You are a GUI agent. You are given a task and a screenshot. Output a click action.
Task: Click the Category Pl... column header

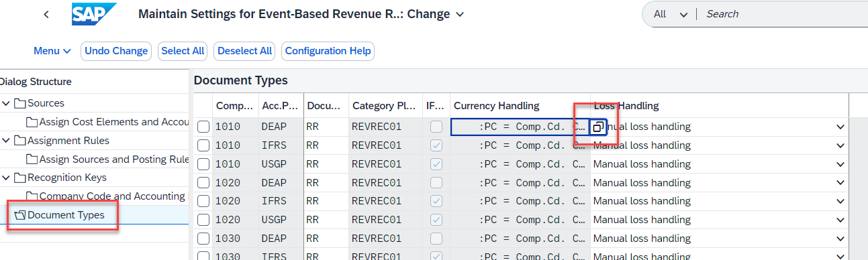[385, 105]
